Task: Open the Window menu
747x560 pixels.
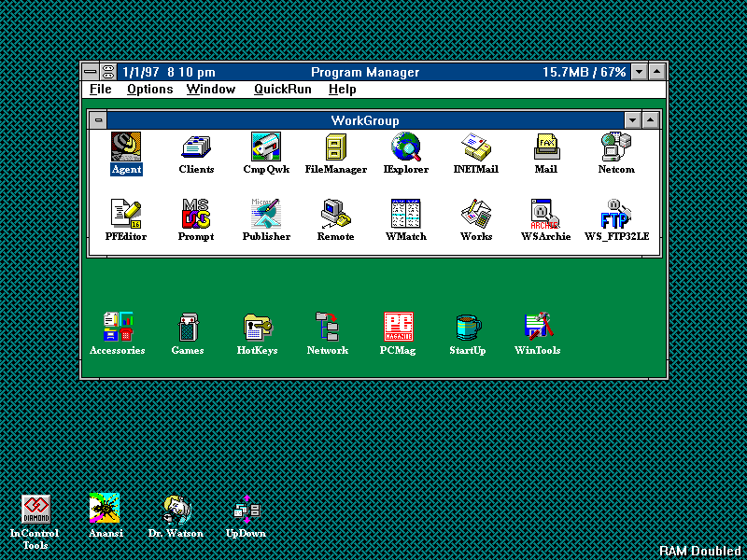Action: (211, 90)
